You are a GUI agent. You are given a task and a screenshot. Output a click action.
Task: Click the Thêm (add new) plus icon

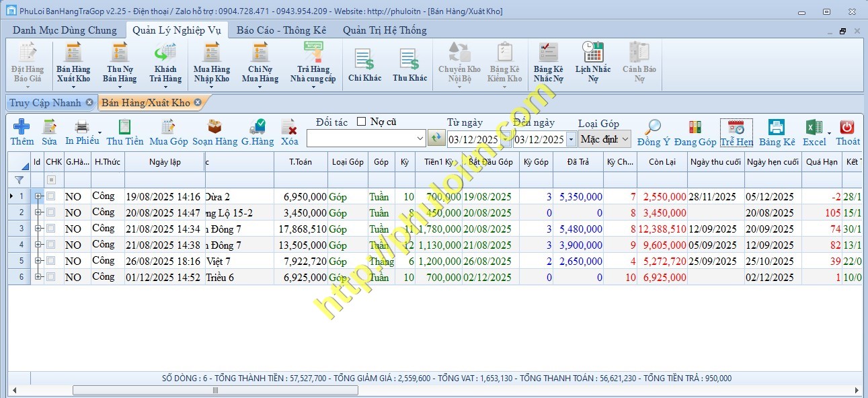coord(22,127)
